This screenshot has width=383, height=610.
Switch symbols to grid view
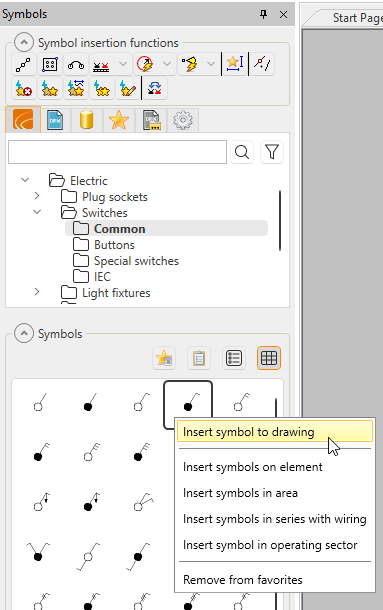269,358
